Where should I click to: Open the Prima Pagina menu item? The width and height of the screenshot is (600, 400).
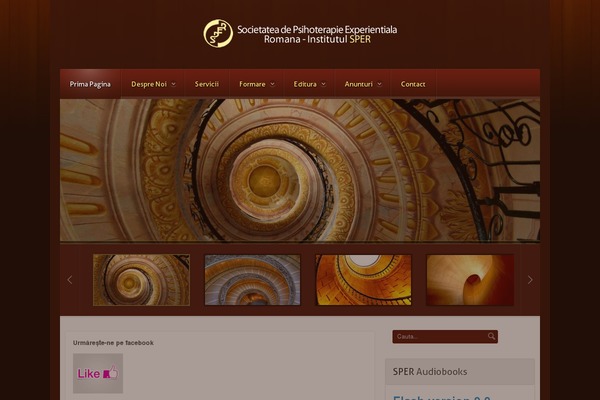click(90, 84)
